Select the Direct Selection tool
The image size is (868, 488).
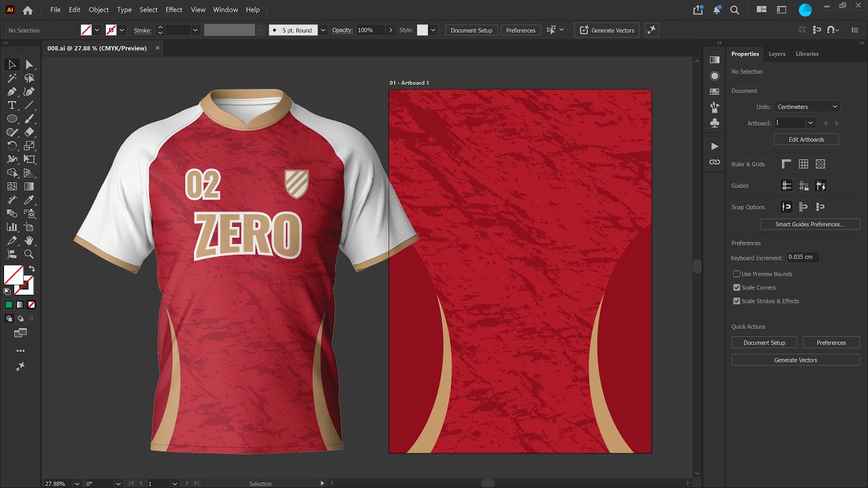pos(29,64)
